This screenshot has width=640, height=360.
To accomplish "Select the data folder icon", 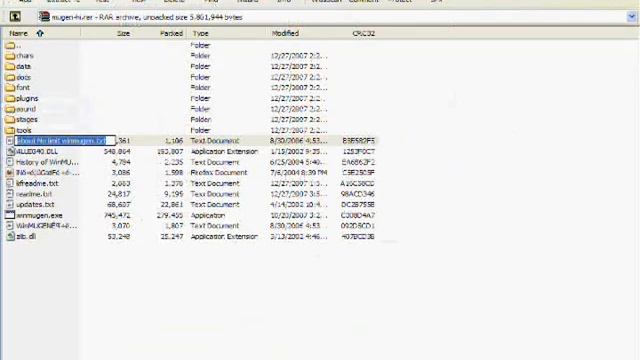I will [10, 67].
